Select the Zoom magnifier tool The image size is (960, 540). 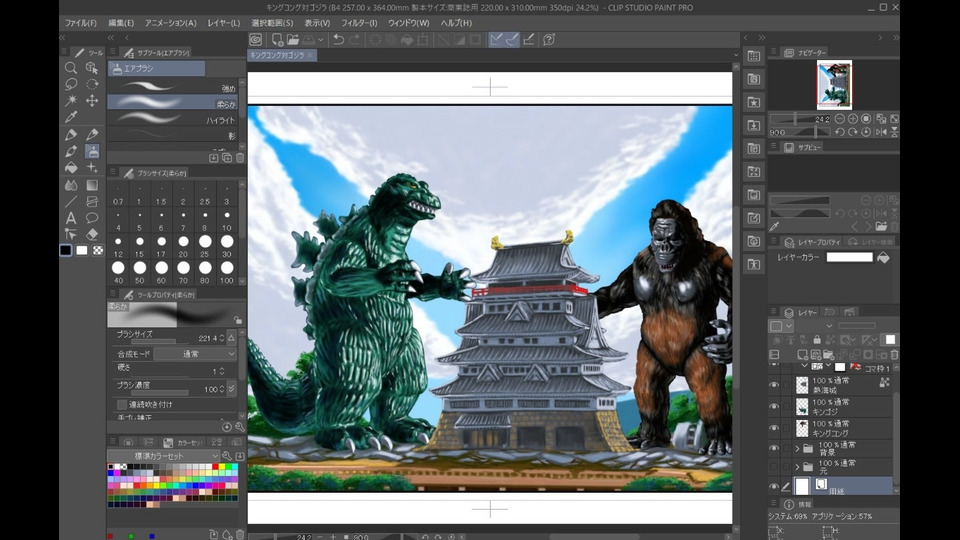[71, 67]
